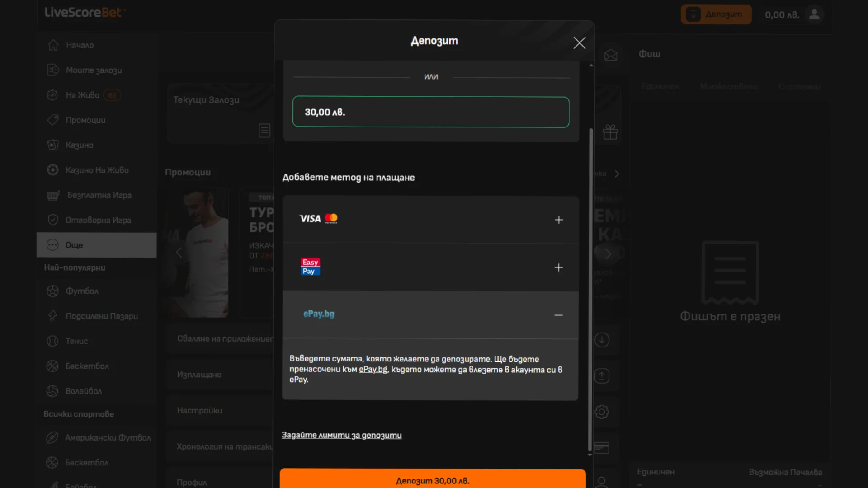Open Изплащане row
Screen dimensions: 868x488
pos(221,375)
